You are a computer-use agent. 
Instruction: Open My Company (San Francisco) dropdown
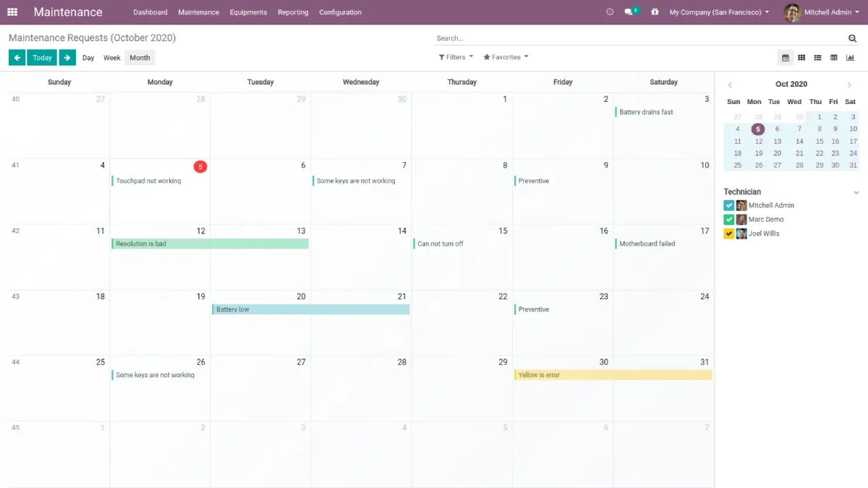(x=719, y=12)
